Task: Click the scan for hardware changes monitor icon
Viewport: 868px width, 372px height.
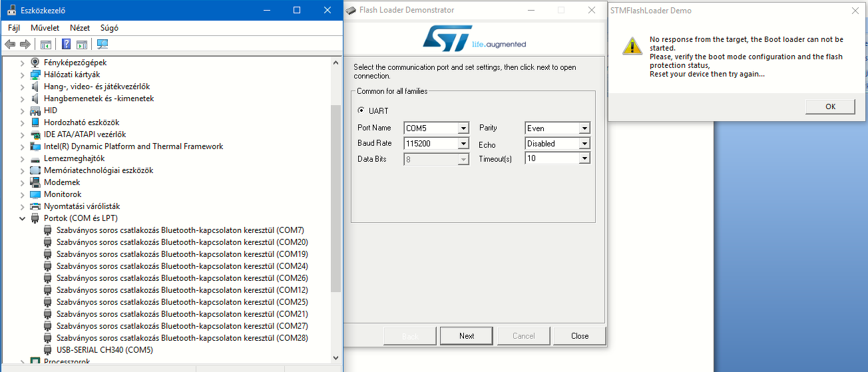Action: coord(103,45)
